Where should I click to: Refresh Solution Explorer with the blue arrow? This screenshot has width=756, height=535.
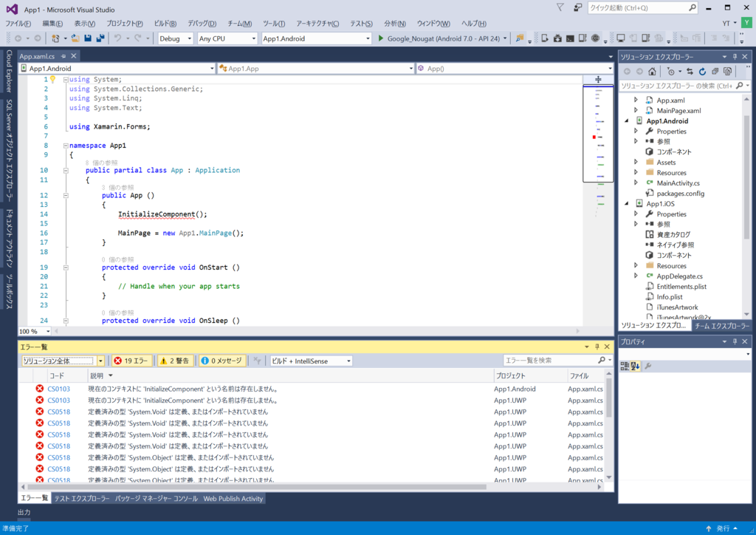pyautogui.click(x=703, y=72)
